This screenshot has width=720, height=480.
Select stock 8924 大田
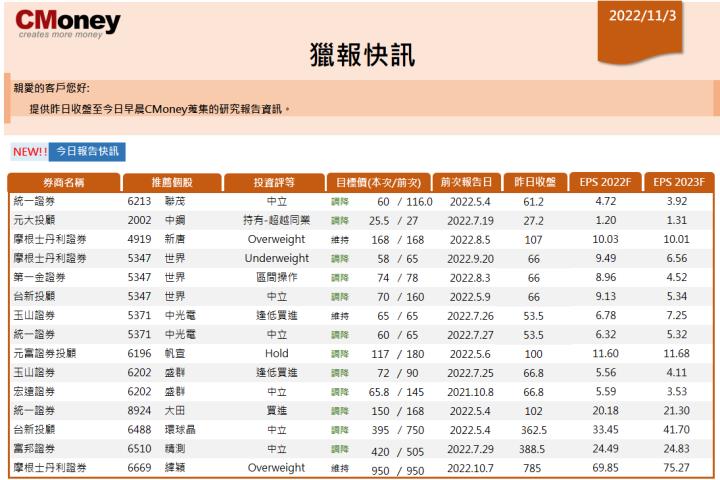156,411
